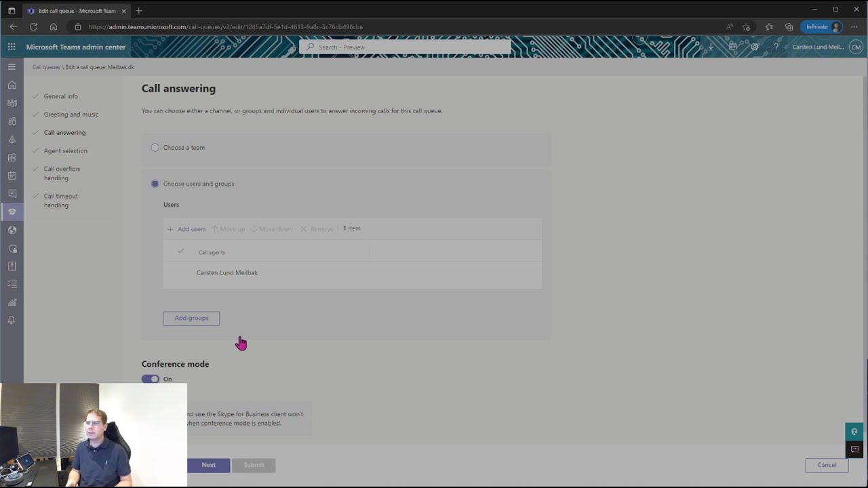
Task: Click the Submit button
Action: [x=254, y=465]
